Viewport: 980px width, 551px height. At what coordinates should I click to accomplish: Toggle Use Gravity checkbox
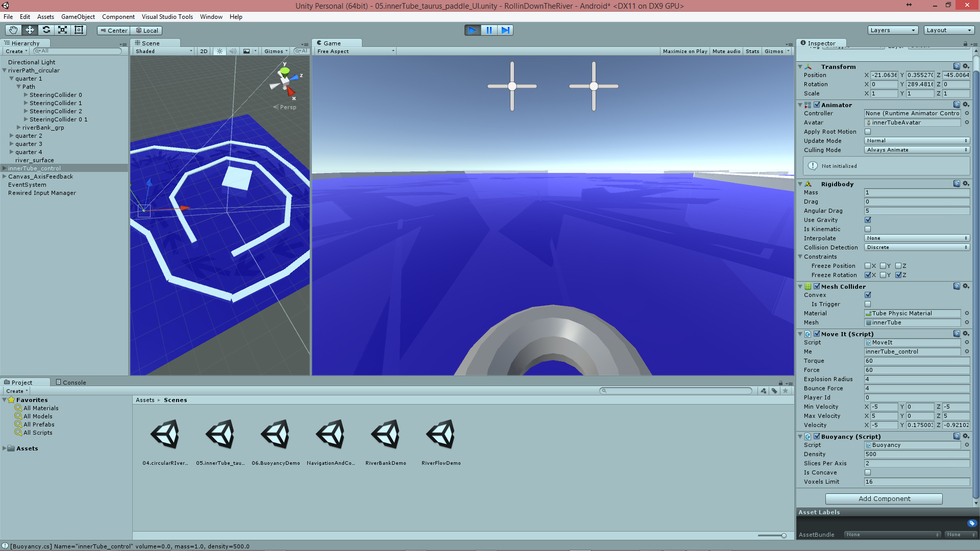point(868,220)
